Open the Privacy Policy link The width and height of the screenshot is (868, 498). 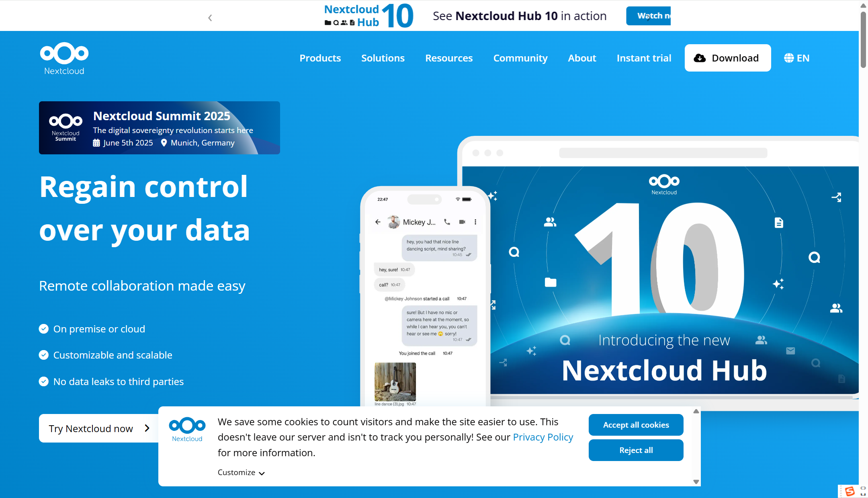click(x=543, y=437)
